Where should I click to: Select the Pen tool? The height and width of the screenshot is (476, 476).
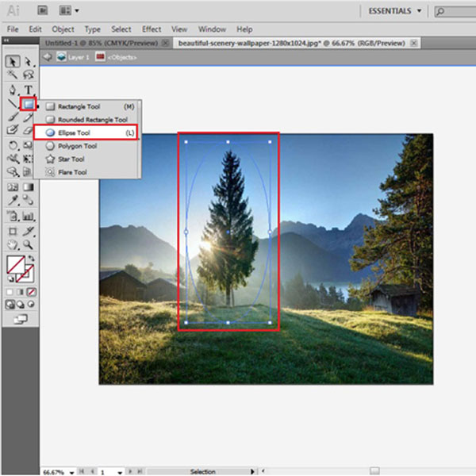click(x=13, y=89)
